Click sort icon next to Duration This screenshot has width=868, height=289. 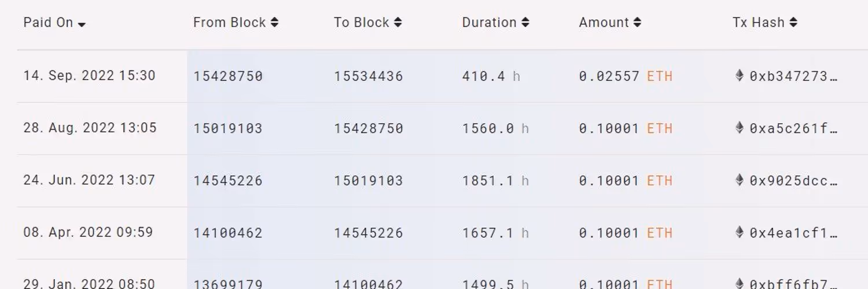[x=525, y=23]
